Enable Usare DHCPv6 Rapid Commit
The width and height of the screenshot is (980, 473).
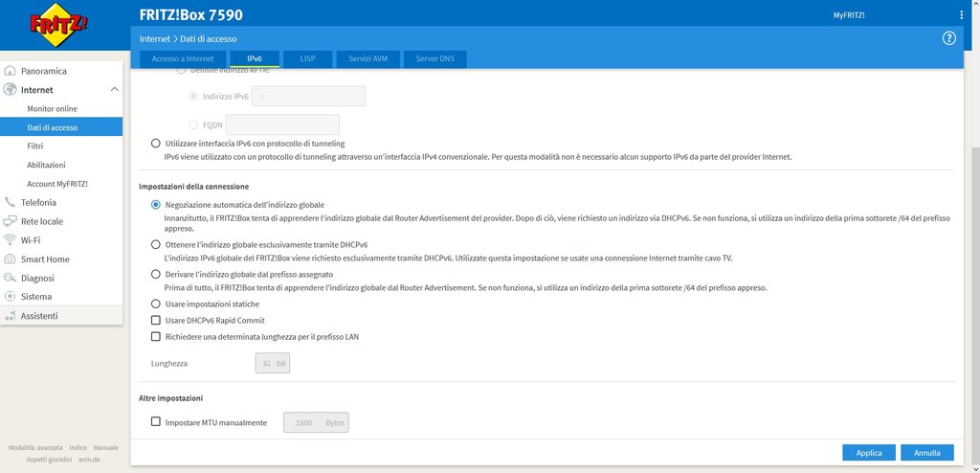[x=156, y=321]
